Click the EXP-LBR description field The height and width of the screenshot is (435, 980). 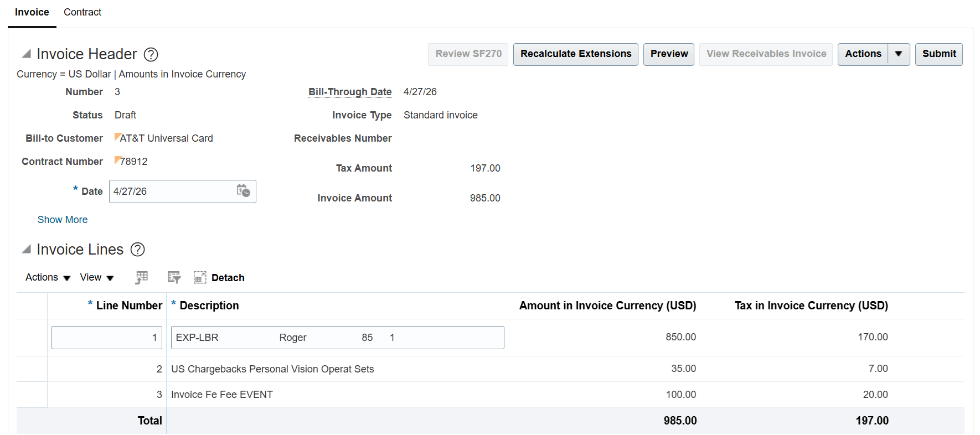tap(338, 338)
